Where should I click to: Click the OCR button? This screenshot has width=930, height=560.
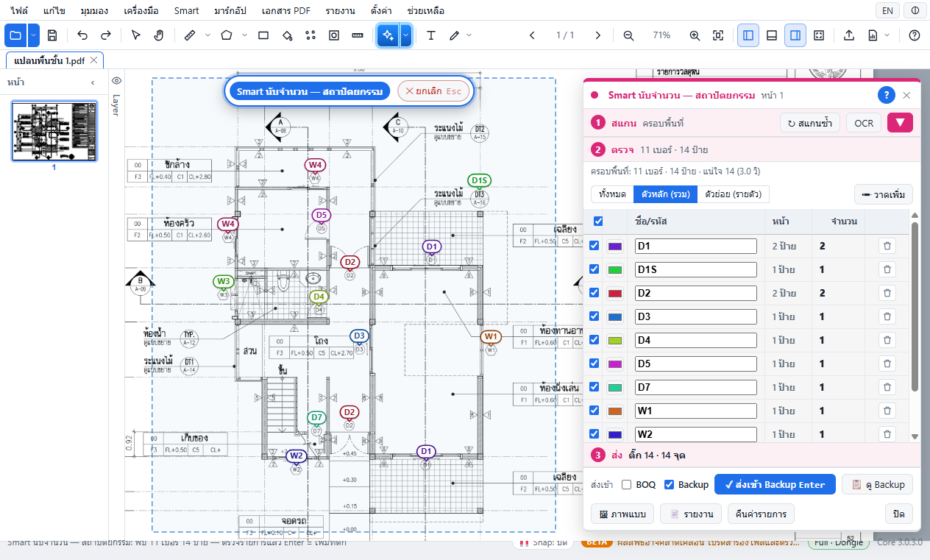point(864,123)
